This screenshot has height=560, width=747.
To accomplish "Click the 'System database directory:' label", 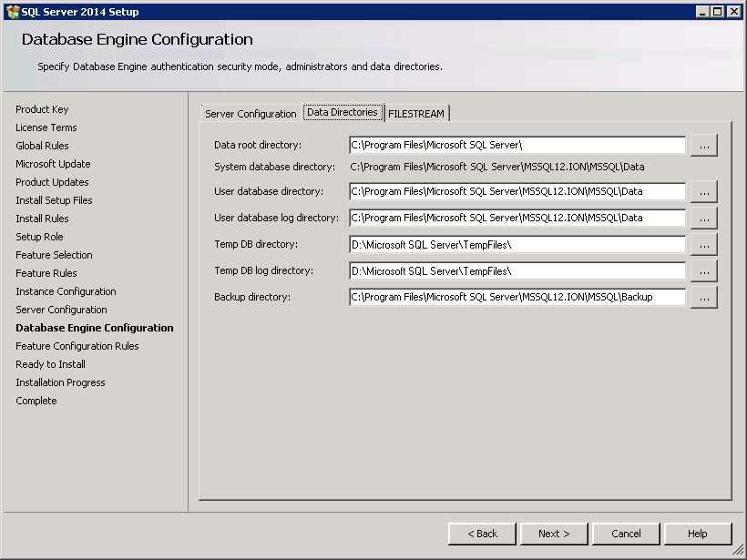I will pyautogui.click(x=275, y=168).
